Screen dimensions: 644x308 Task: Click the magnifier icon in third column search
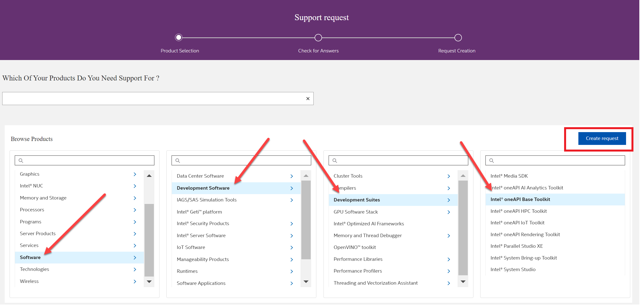(x=335, y=160)
